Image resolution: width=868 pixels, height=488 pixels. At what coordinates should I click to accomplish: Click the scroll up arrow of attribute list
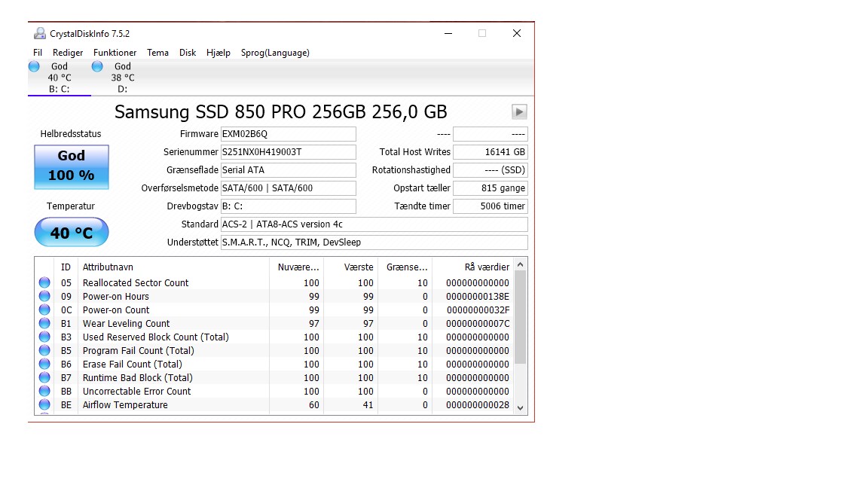click(x=520, y=265)
